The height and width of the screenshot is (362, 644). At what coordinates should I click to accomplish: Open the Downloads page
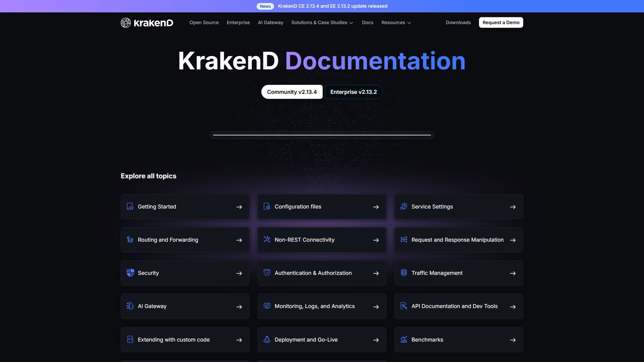coord(458,22)
